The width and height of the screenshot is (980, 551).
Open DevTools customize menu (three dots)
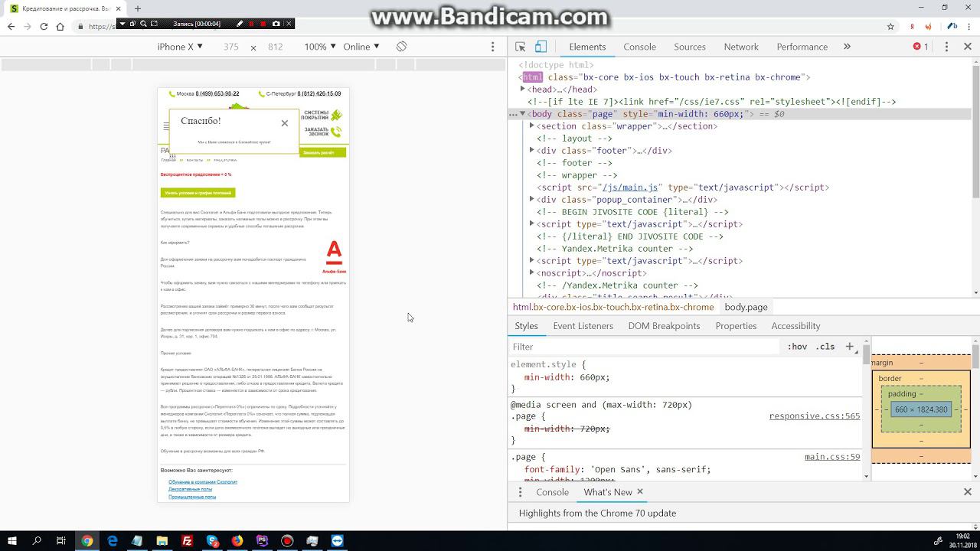point(946,47)
